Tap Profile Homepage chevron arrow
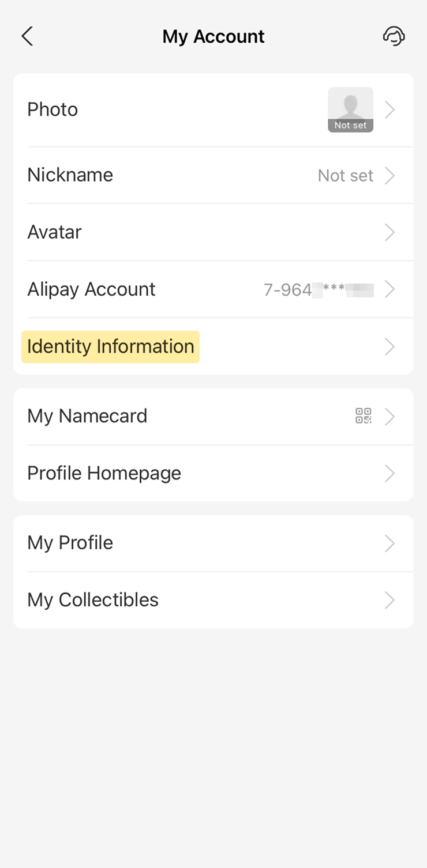427x868 pixels. point(390,473)
